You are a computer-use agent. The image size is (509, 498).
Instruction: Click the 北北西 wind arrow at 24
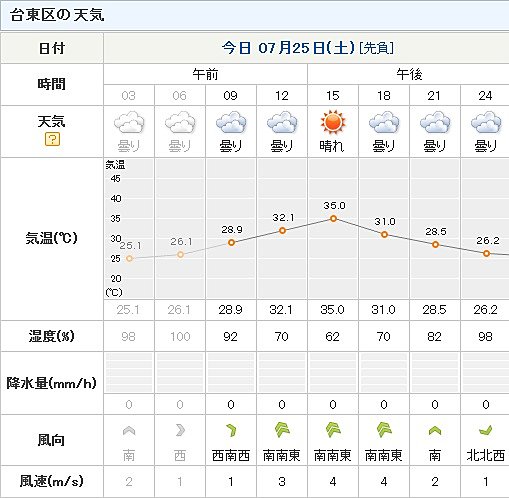click(486, 431)
